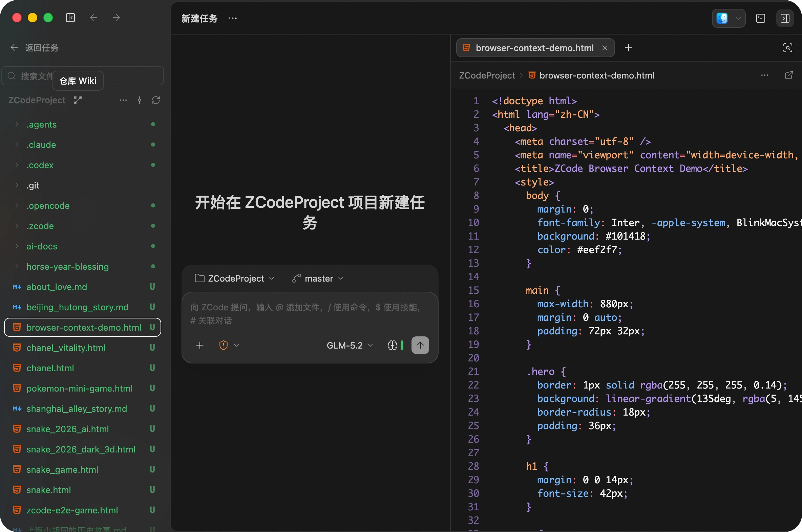Click line number 15 in the editor gutter
The image size is (802, 532).
[473, 290]
